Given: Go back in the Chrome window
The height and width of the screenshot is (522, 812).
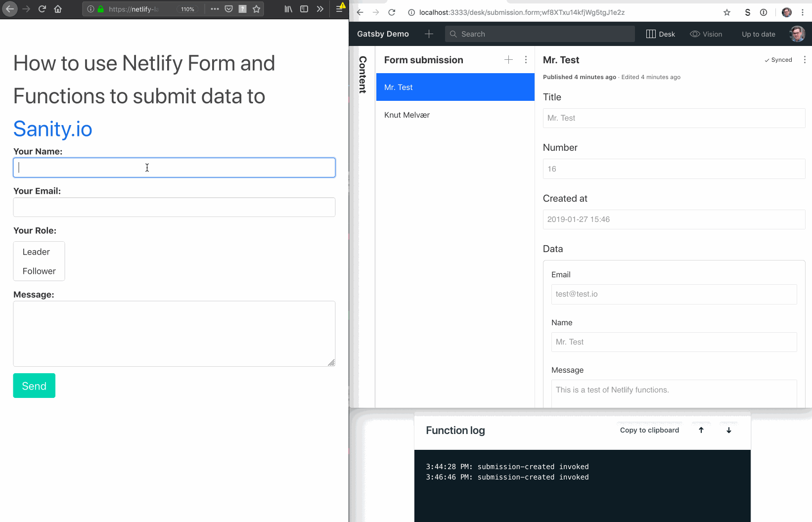Looking at the screenshot, I should coord(360,12).
